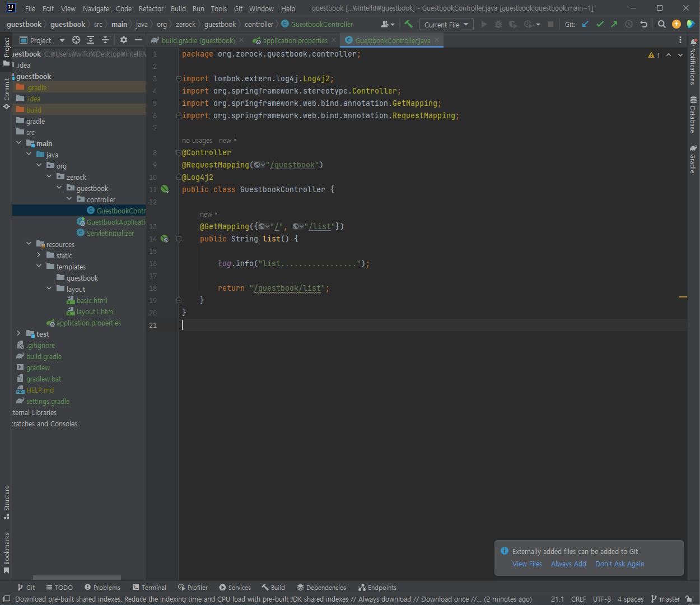Click the request mapping gutter icon at line 14
Image resolution: width=700 pixels, height=605 pixels.
165,239
